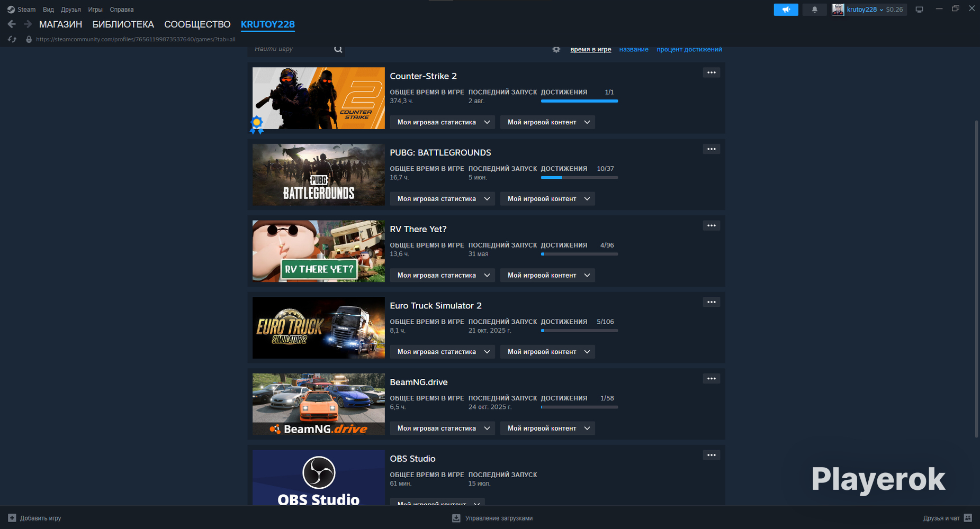Screen dimensions: 980x529
Task: Open the Steam menu
Action: point(26,10)
